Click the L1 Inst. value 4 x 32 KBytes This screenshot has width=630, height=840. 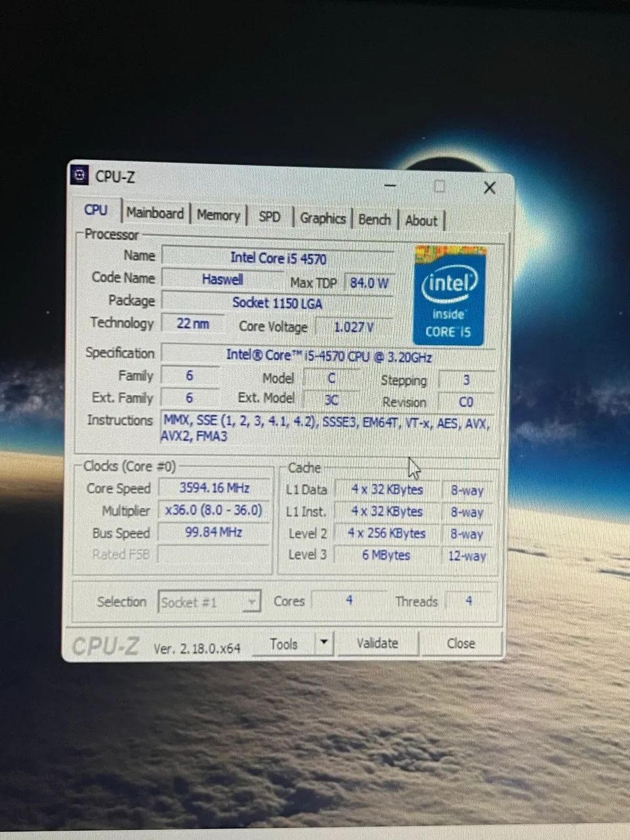click(387, 512)
